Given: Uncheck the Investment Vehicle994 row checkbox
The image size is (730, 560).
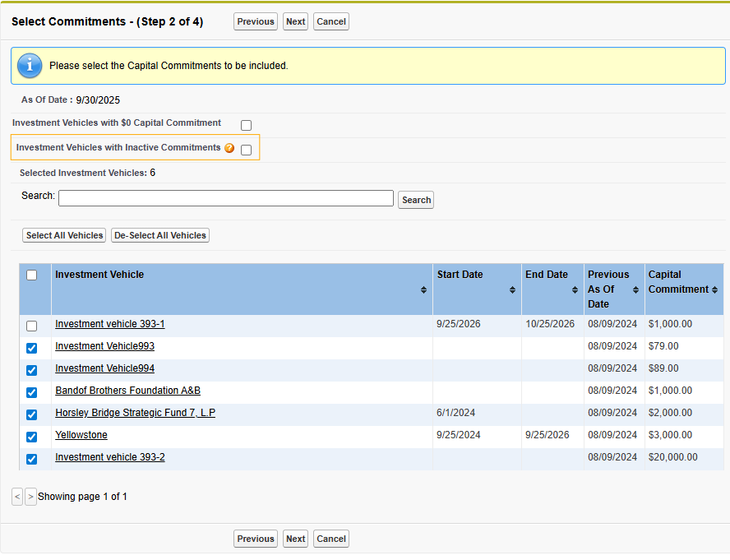Looking at the screenshot, I should tap(32, 370).
